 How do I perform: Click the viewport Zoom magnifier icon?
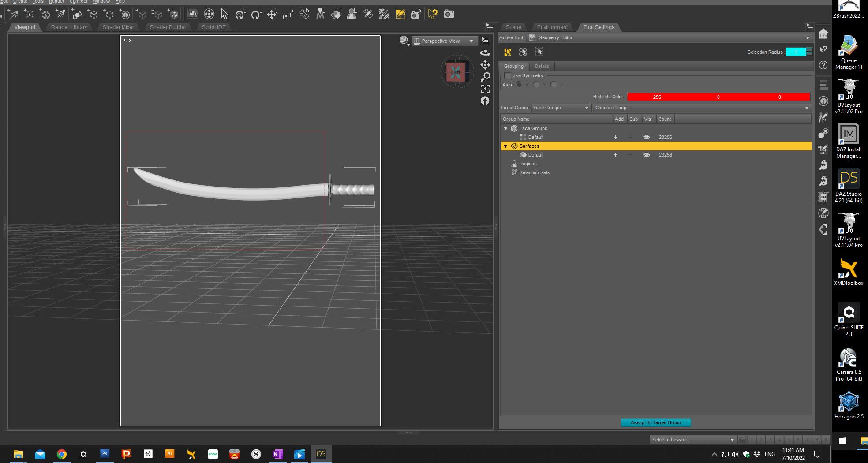(485, 77)
